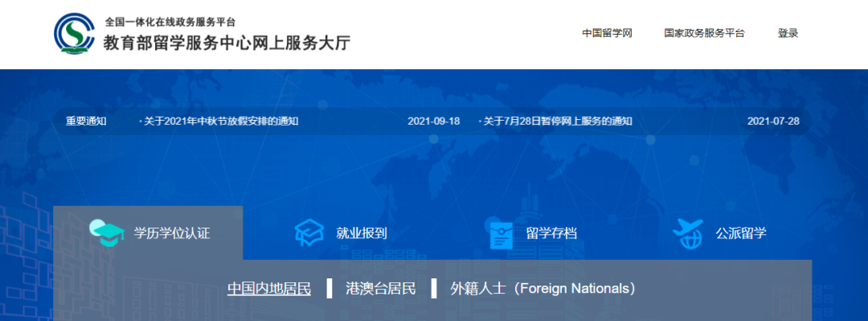
Task: Click the date 2021-09-18
Action: (x=434, y=121)
